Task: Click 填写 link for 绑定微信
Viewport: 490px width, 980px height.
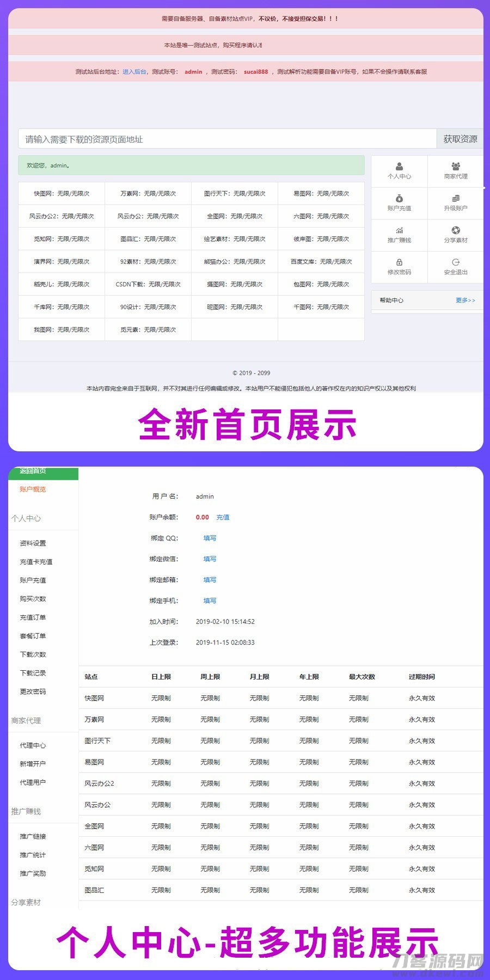Action: click(210, 559)
